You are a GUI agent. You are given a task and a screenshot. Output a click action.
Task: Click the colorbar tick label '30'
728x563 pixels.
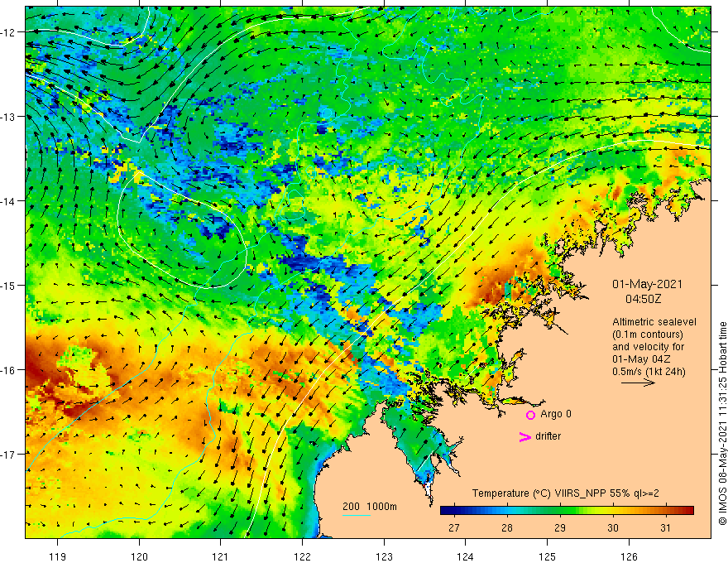(x=613, y=527)
